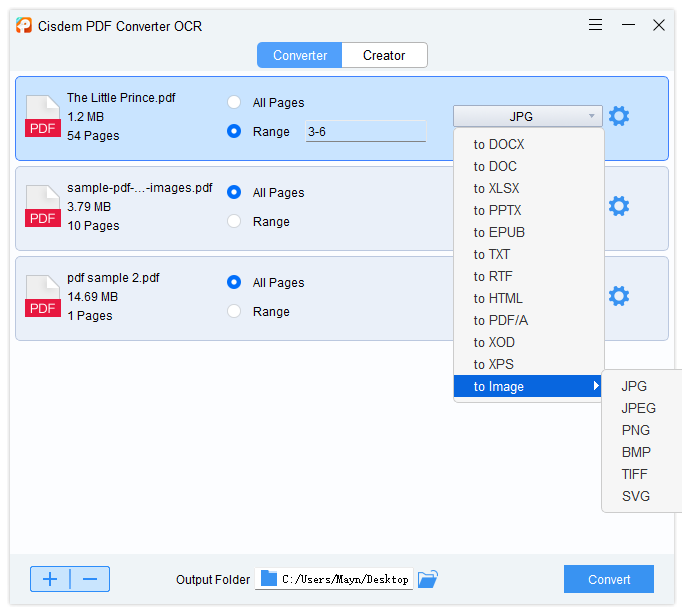This screenshot has width=682, height=613.
Task: Expand the to Image submenu
Action: coord(528,386)
